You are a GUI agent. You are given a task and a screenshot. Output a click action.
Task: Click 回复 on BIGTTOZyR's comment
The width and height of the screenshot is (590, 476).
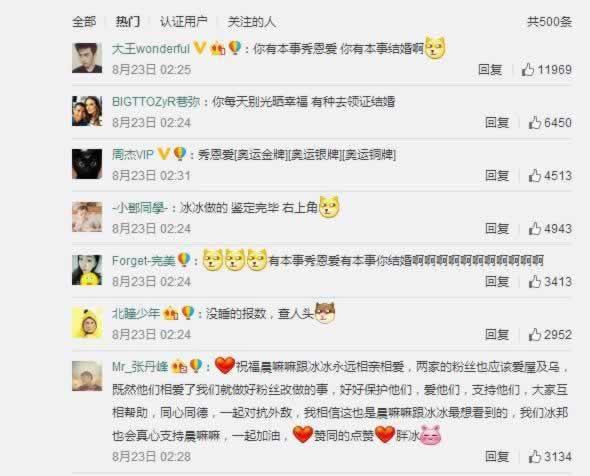pos(497,123)
